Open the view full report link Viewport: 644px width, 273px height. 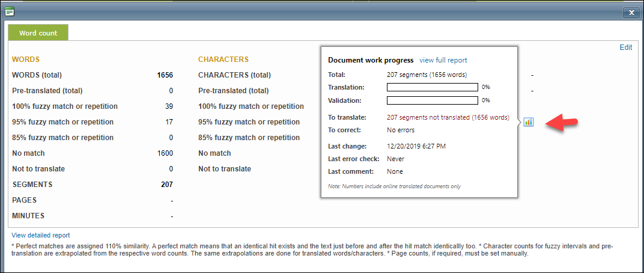tap(443, 60)
